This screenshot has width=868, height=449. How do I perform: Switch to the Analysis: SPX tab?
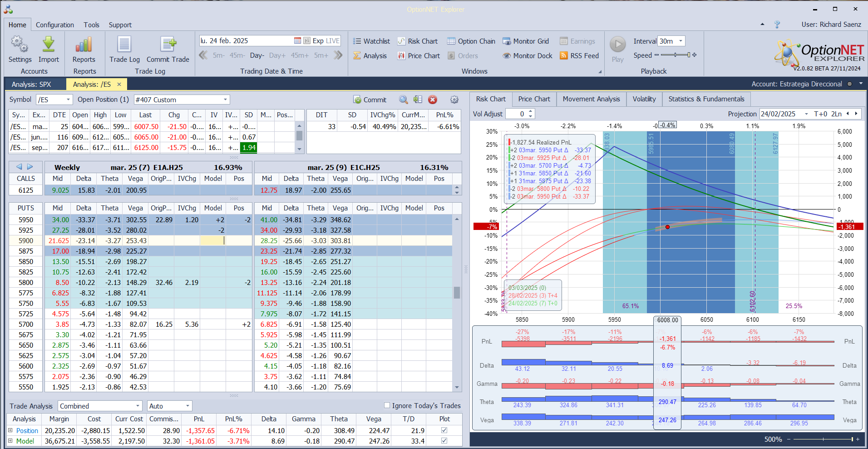31,84
